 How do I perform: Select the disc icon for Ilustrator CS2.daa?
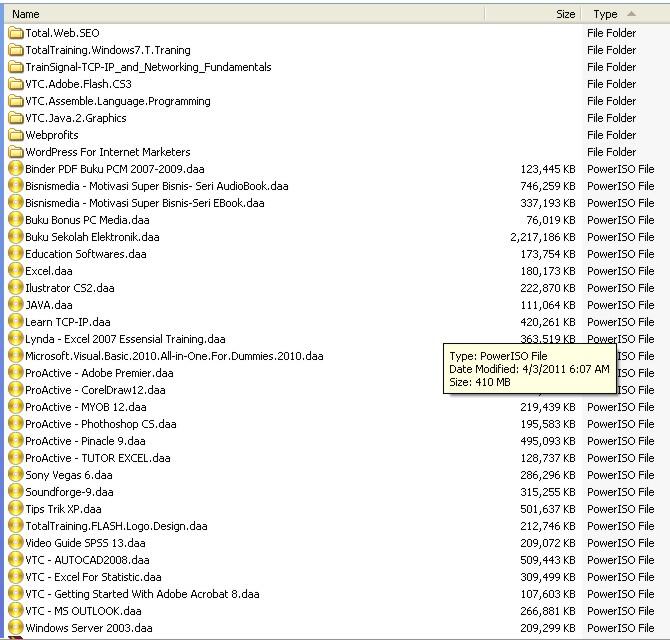(16, 288)
